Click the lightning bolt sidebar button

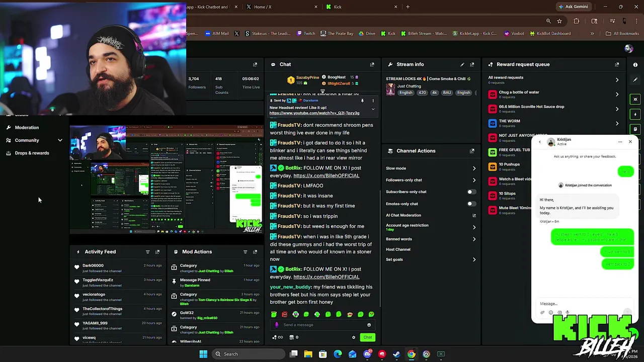635,114
